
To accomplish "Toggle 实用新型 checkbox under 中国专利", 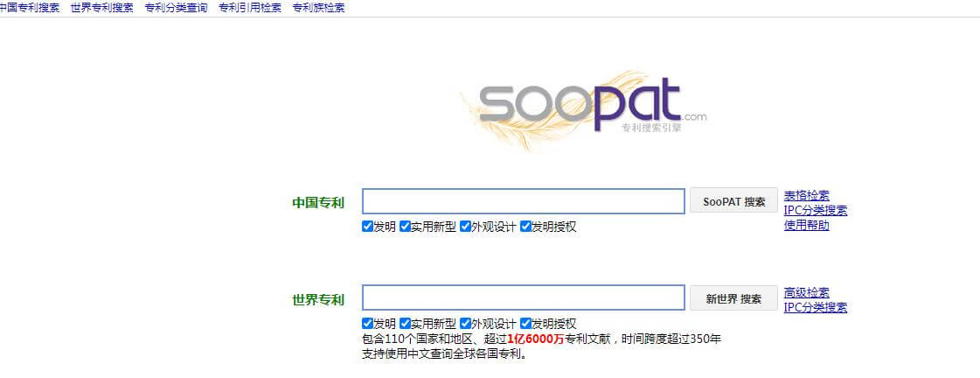I will click(x=406, y=227).
